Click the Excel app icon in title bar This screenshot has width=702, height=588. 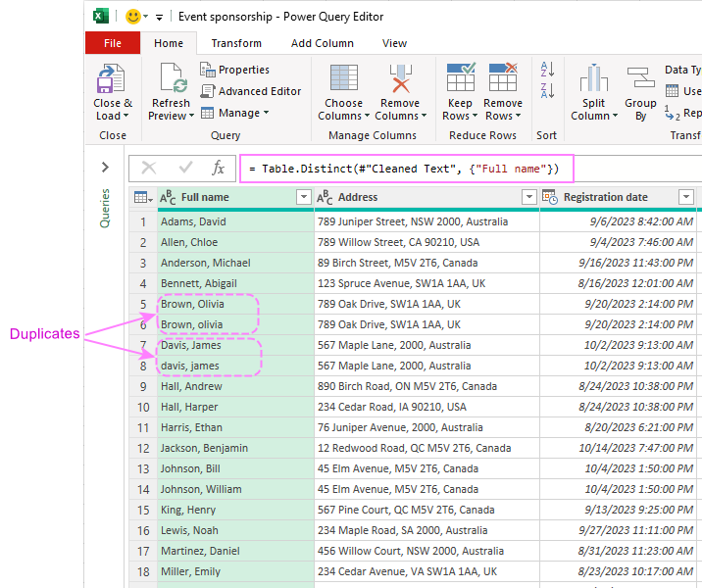tap(101, 17)
